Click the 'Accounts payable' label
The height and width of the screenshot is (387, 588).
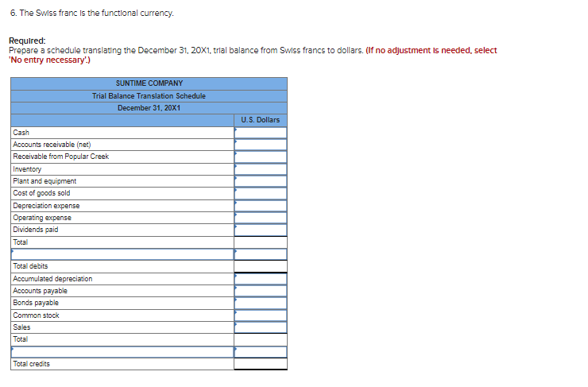coord(40,291)
